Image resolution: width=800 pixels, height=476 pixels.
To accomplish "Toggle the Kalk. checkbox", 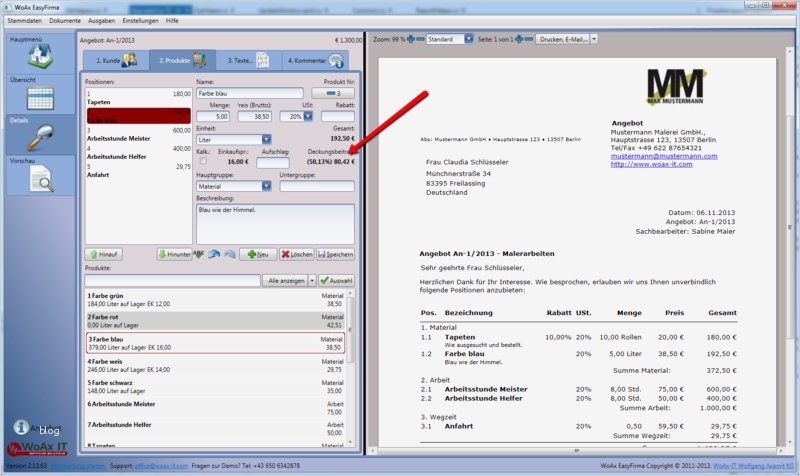I will tap(203, 161).
